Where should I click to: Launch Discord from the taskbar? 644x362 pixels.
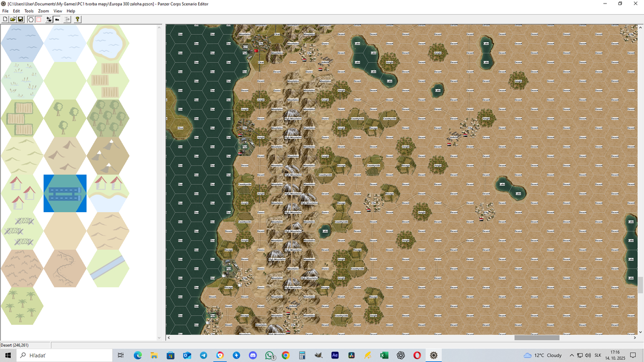click(x=253, y=355)
